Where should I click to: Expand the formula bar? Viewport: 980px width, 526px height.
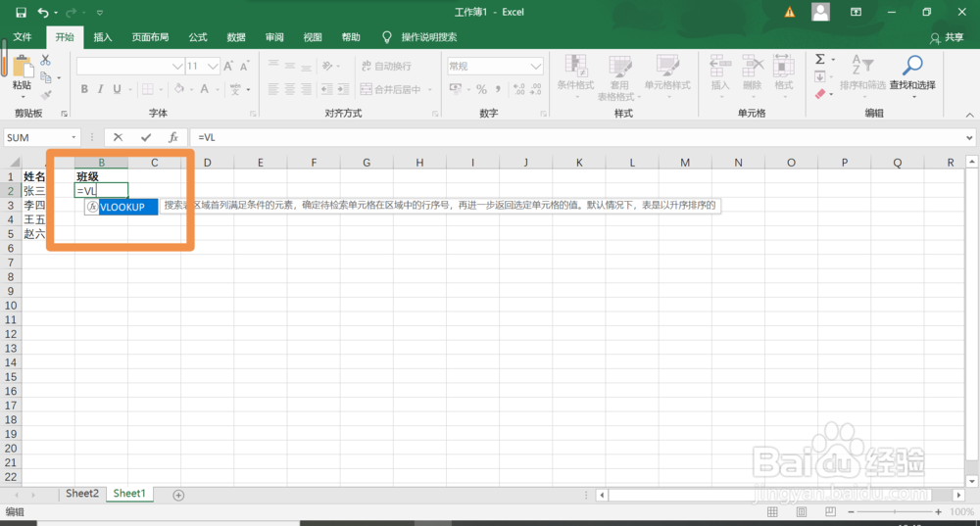969,137
